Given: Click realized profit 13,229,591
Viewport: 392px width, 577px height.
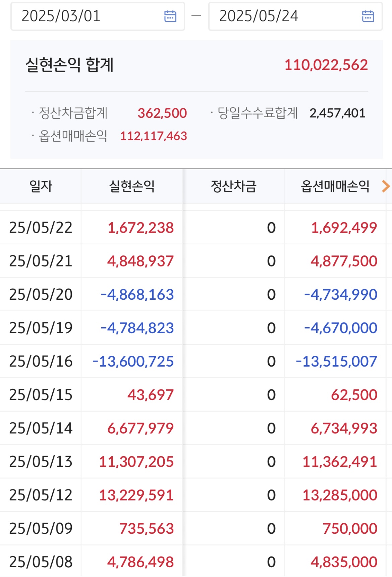Looking at the screenshot, I should 136,495.
